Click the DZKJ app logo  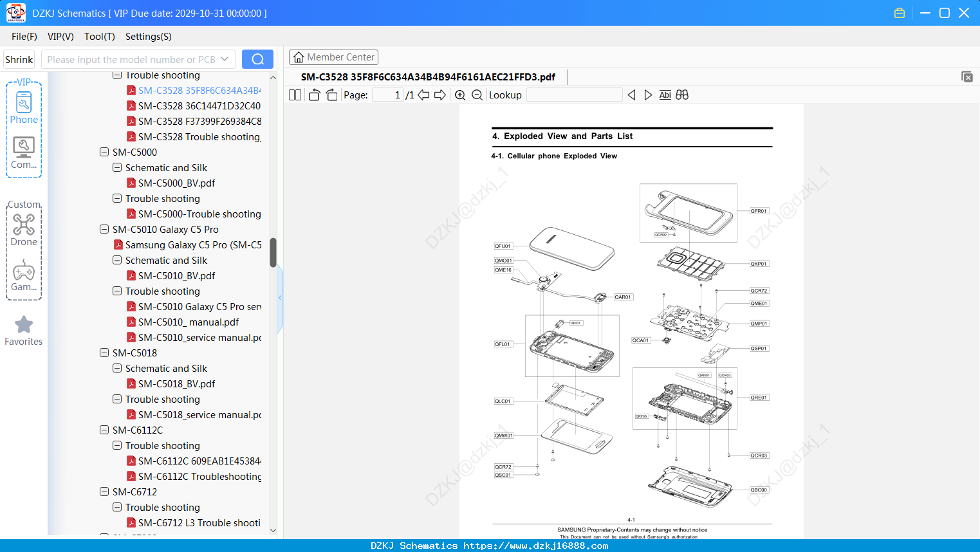[15, 13]
